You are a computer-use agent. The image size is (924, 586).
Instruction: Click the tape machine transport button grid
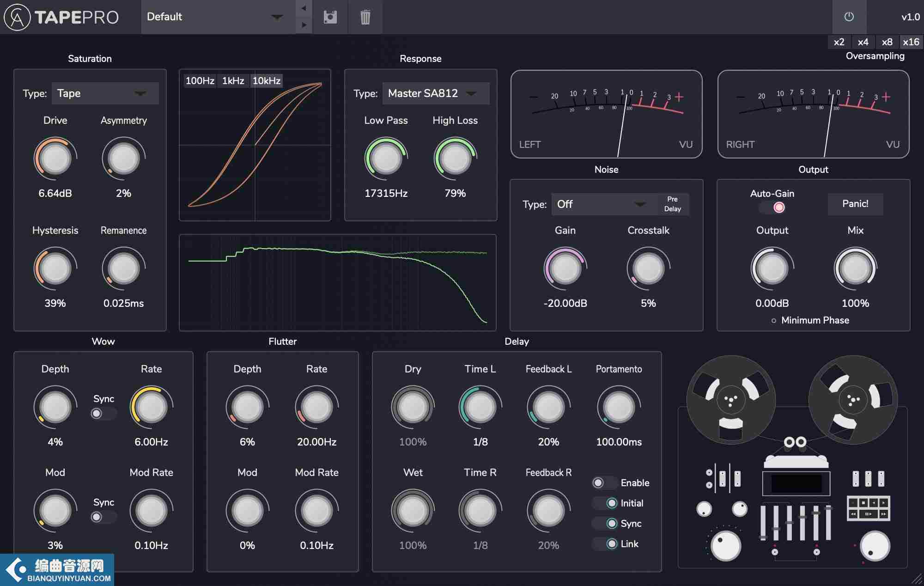tap(868, 508)
